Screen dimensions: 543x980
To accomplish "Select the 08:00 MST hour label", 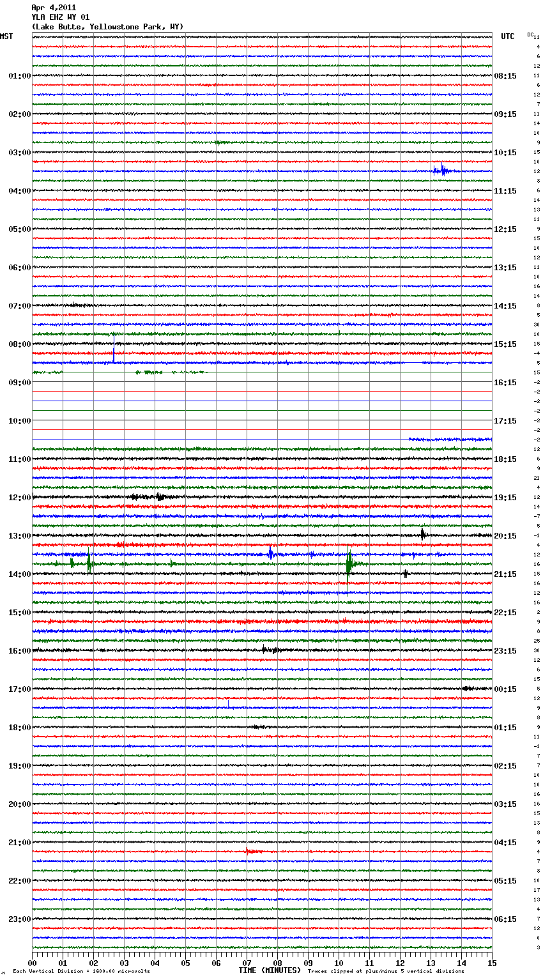I will [19, 344].
